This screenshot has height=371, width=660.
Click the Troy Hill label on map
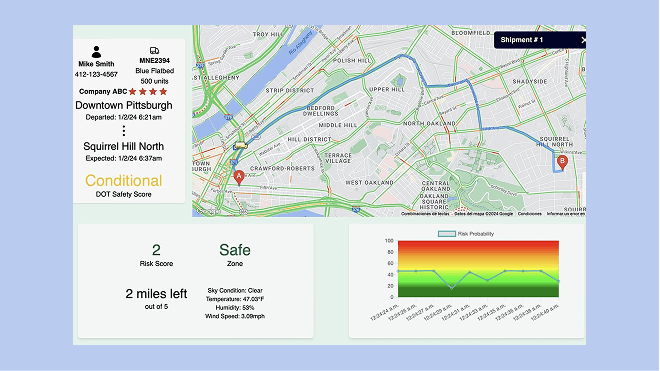coord(268,34)
